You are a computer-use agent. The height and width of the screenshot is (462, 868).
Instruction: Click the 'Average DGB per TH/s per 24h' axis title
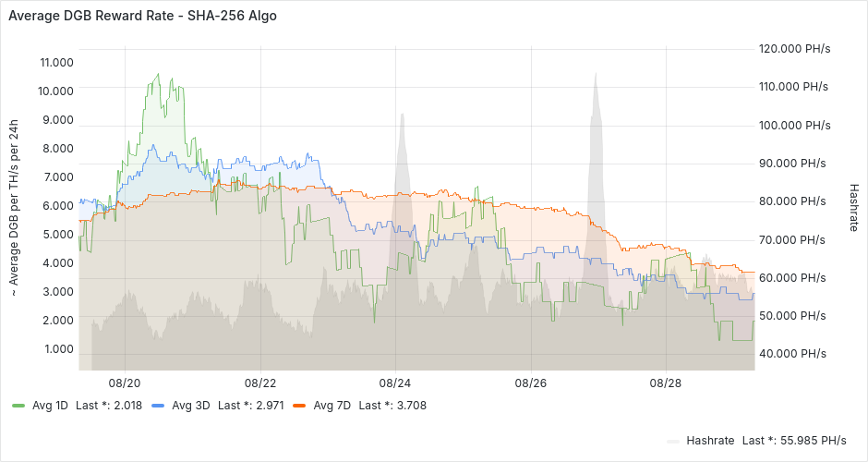tap(13, 208)
